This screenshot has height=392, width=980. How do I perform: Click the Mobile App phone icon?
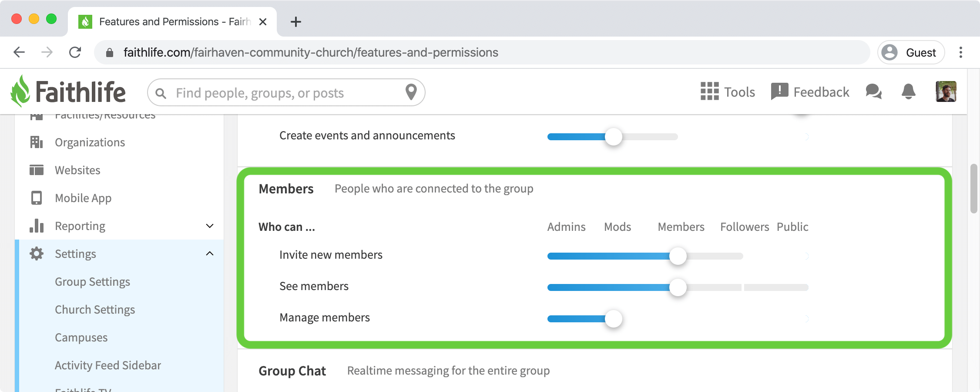click(x=37, y=198)
